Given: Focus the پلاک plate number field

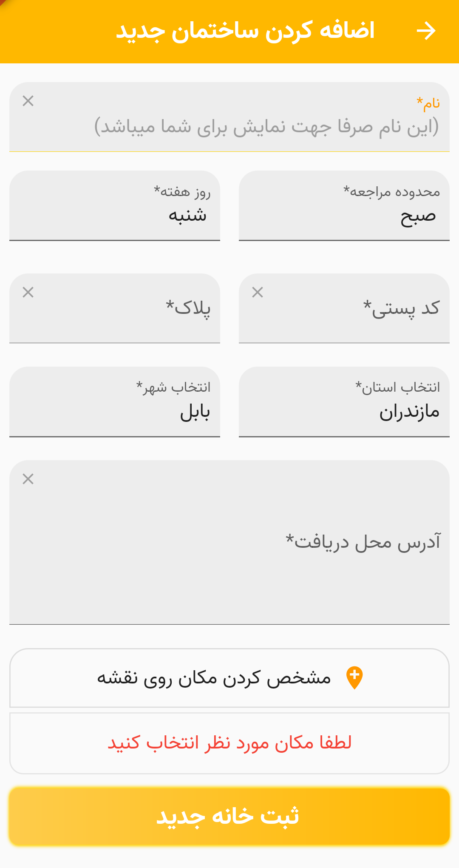Looking at the screenshot, I should point(127,309).
